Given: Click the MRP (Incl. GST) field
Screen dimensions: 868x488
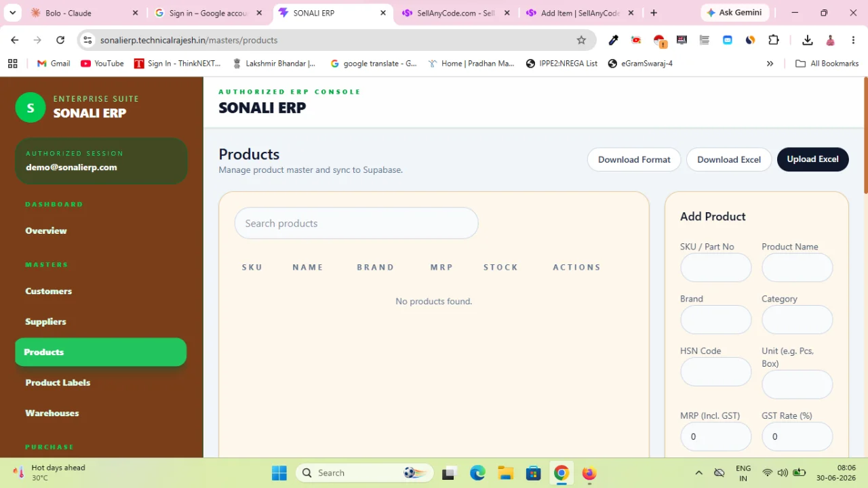Looking at the screenshot, I should click(x=716, y=436).
